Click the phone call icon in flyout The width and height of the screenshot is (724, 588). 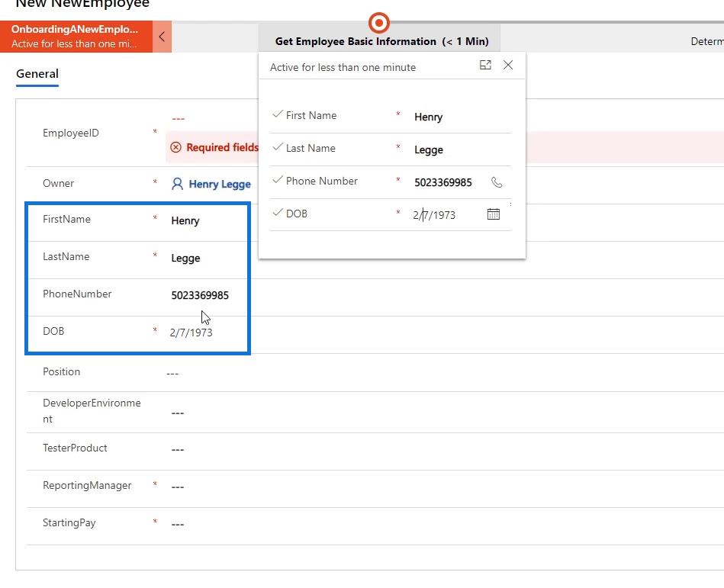[497, 182]
